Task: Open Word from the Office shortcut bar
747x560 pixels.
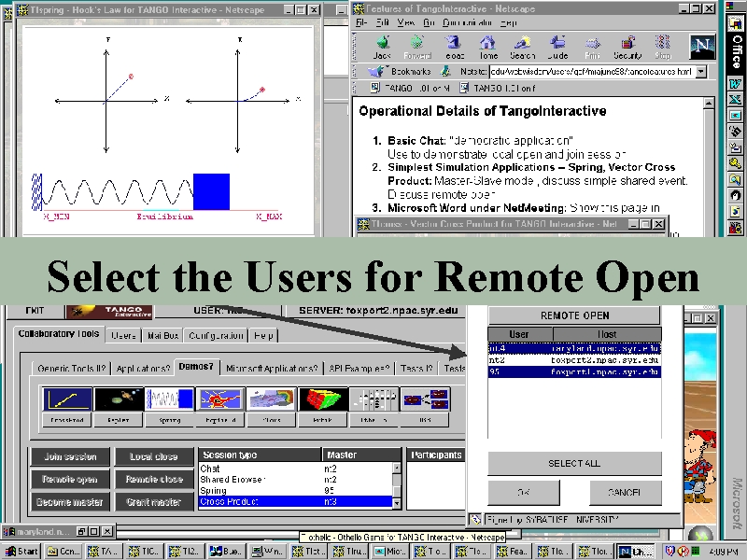Action: pos(735,84)
